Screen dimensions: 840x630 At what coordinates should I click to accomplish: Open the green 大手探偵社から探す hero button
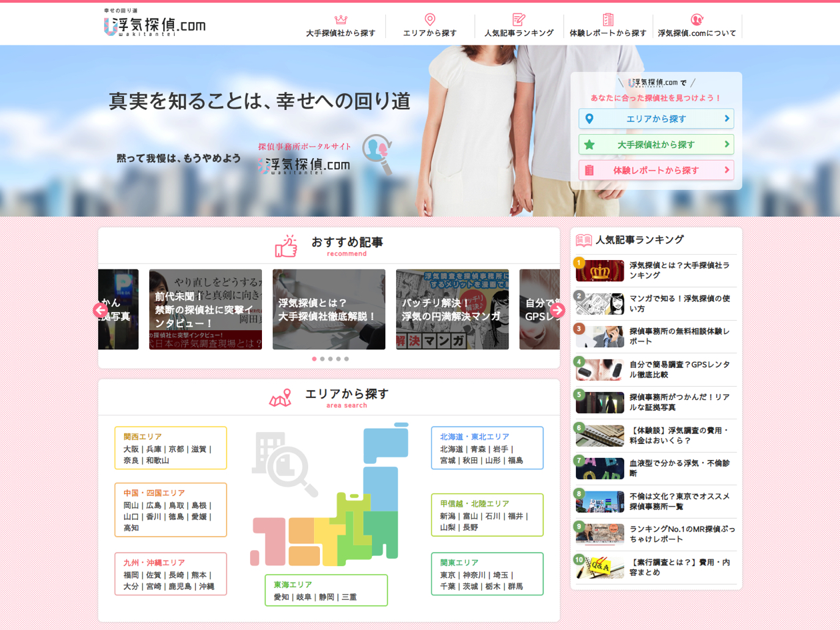656,145
